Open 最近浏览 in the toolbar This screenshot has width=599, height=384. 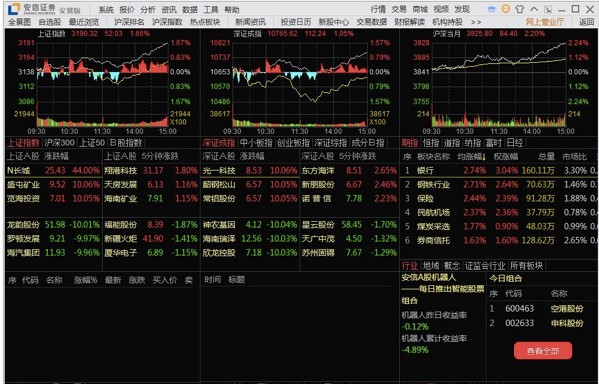pyautogui.click(x=84, y=22)
